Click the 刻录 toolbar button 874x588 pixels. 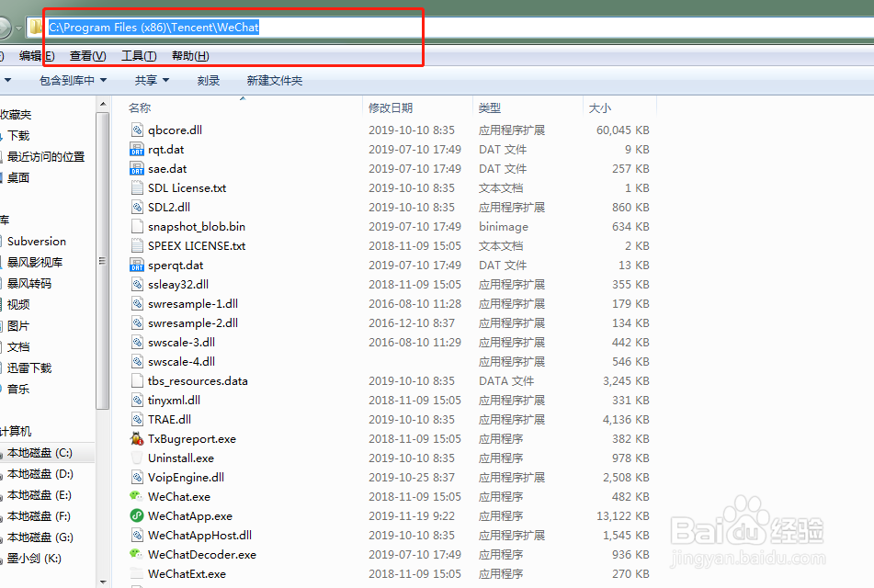point(209,81)
